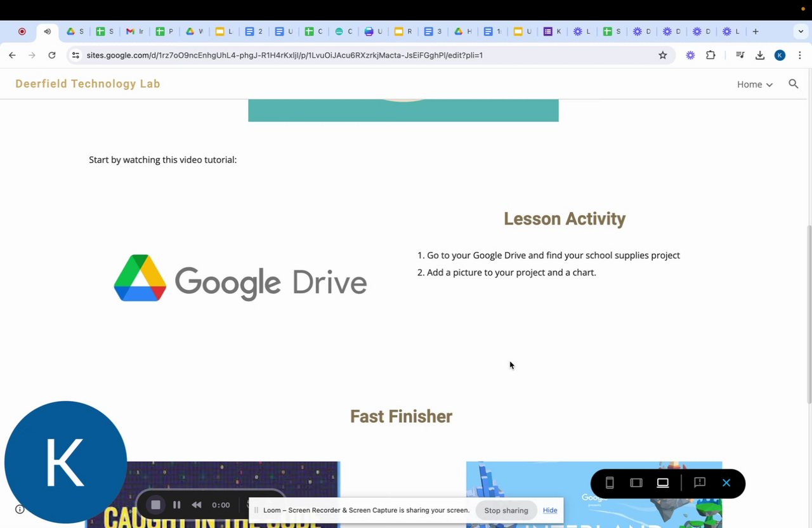
Task: Pause the Loom recording
Action: [x=177, y=505]
